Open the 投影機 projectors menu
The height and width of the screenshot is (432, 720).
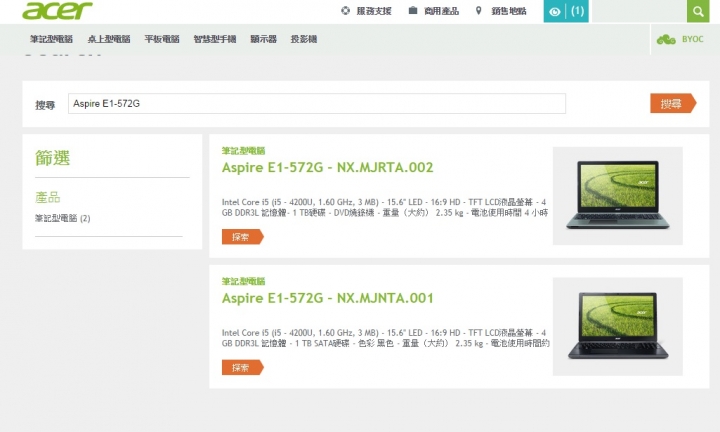[304, 39]
